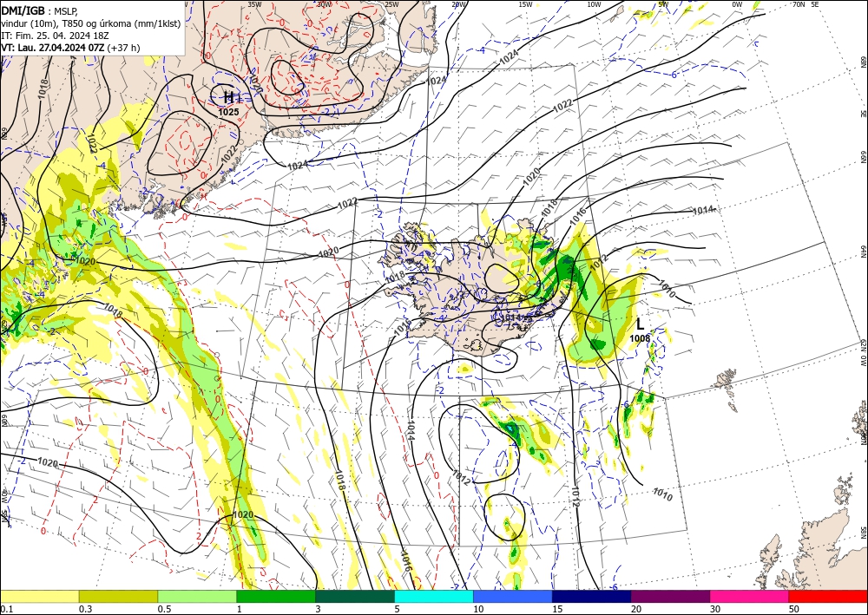Click the '1025' high pressure value
This screenshot has height=615, width=868.
(228, 112)
